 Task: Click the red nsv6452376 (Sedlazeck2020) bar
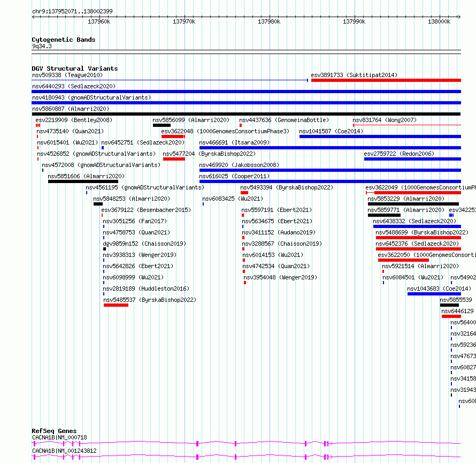[x=418, y=249]
